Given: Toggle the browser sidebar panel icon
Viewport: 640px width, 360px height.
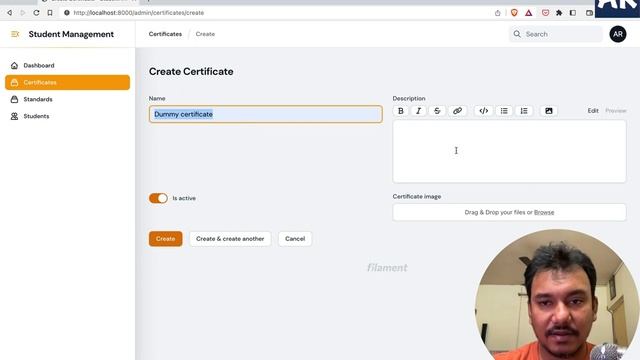Looking at the screenshot, I should [573, 13].
